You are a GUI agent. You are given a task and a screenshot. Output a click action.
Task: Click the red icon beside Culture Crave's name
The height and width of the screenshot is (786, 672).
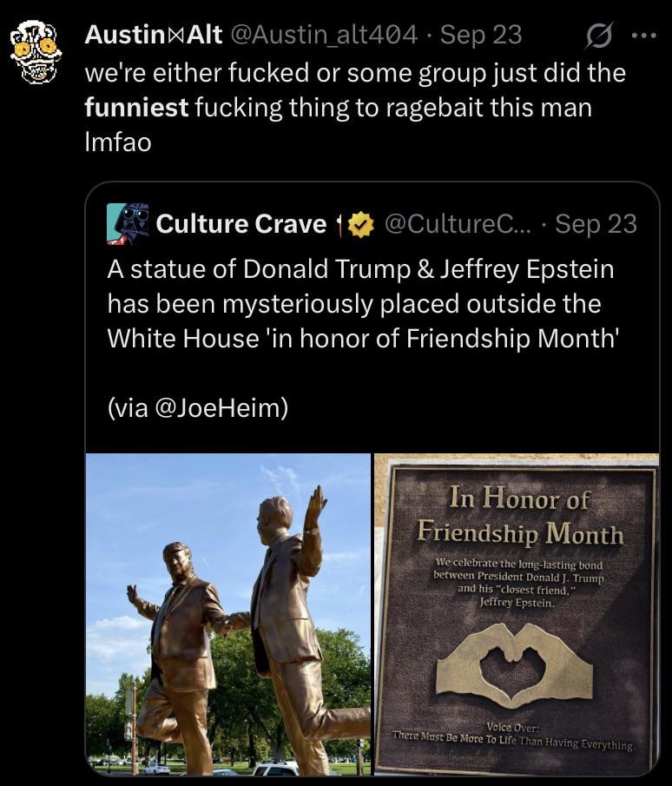[339, 225]
